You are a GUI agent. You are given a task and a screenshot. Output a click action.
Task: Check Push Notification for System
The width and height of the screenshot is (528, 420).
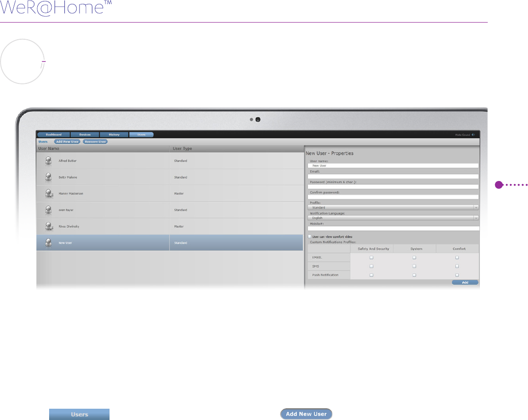pyautogui.click(x=414, y=275)
